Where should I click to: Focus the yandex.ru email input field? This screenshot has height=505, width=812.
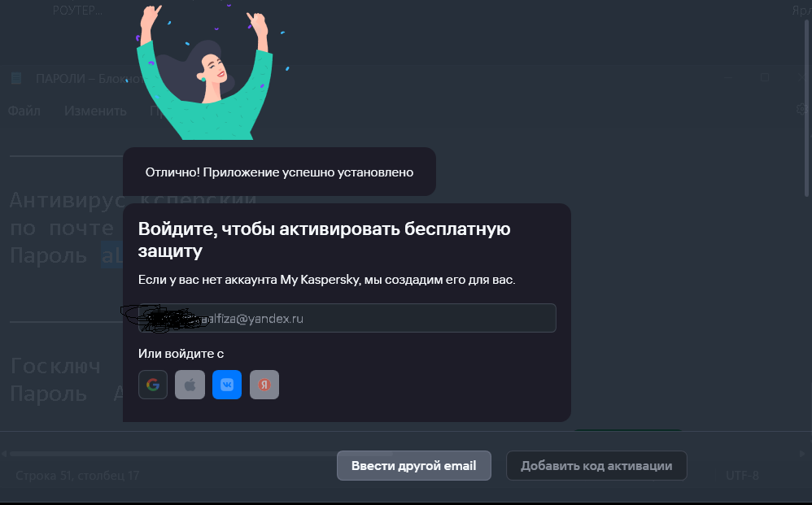tap(347, 318)
